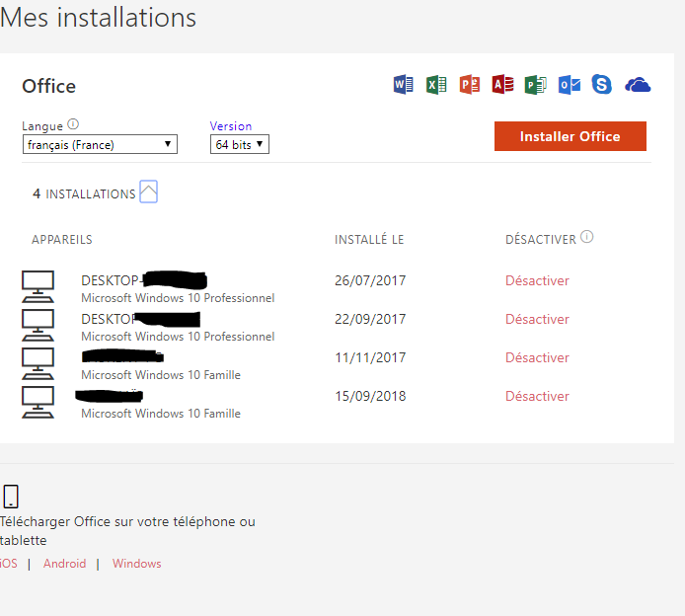Open the Version dropdown 64 bits
Viewport: 685px width, 616px height.
[240, 144]
